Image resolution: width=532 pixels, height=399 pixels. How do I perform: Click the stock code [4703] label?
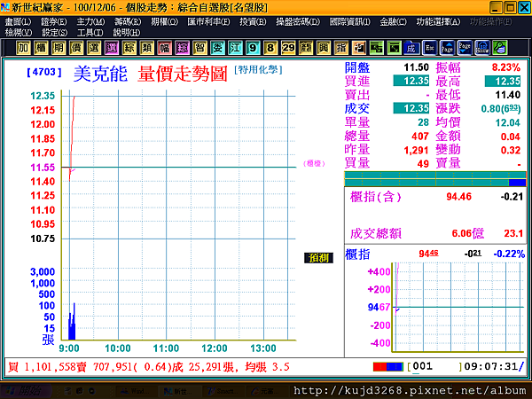point(44,72)
